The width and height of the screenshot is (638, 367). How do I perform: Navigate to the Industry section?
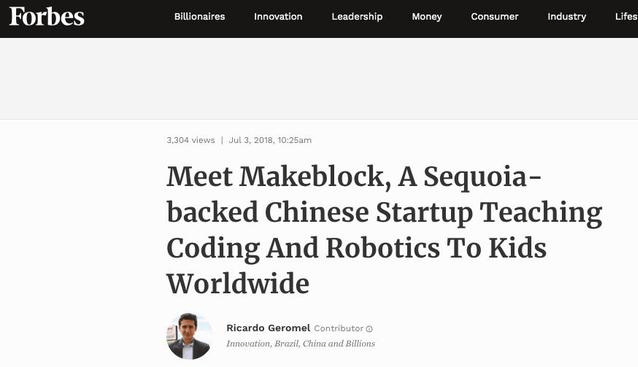[x=566, y=17]
